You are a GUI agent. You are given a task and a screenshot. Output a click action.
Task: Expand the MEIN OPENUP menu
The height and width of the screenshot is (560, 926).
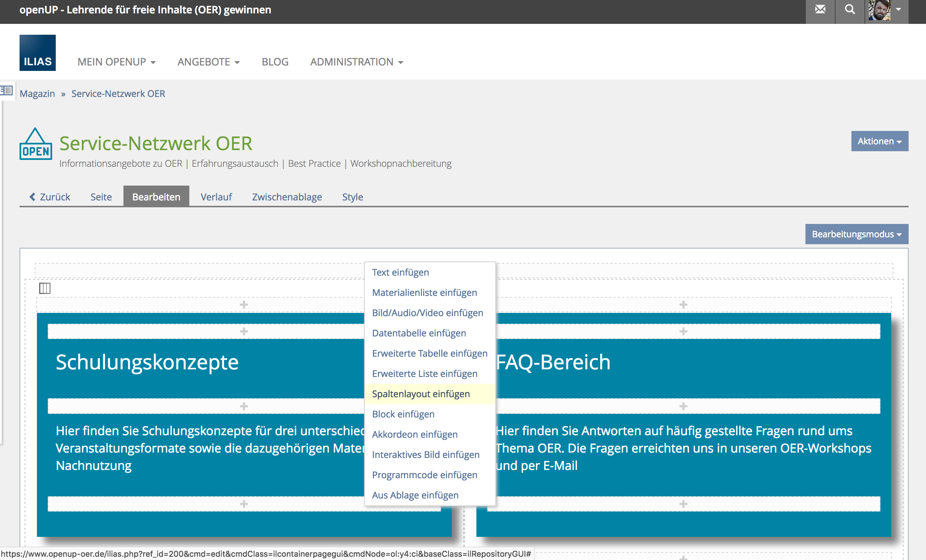(x=117, y=62)
